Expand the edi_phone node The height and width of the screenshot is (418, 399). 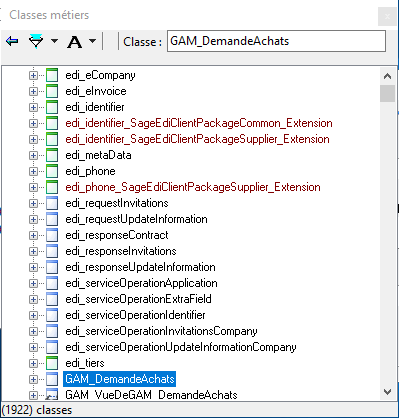pyautogui.click(x=33, y=171)
